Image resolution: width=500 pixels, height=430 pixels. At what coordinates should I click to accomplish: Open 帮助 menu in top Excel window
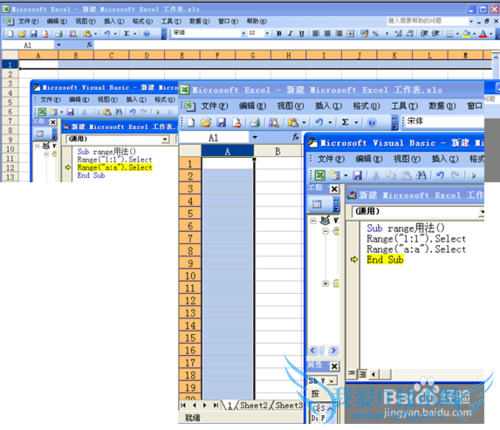pyautogui.click(x=256, y=21)
